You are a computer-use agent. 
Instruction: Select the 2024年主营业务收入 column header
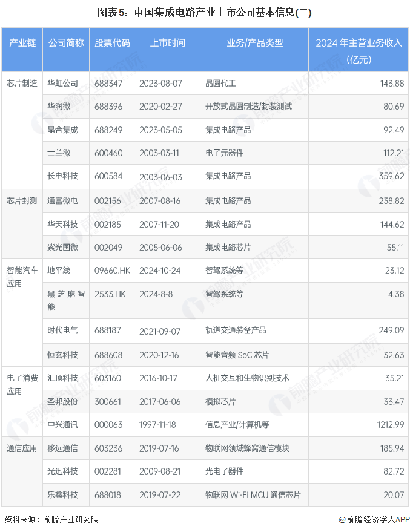[359, 51]
